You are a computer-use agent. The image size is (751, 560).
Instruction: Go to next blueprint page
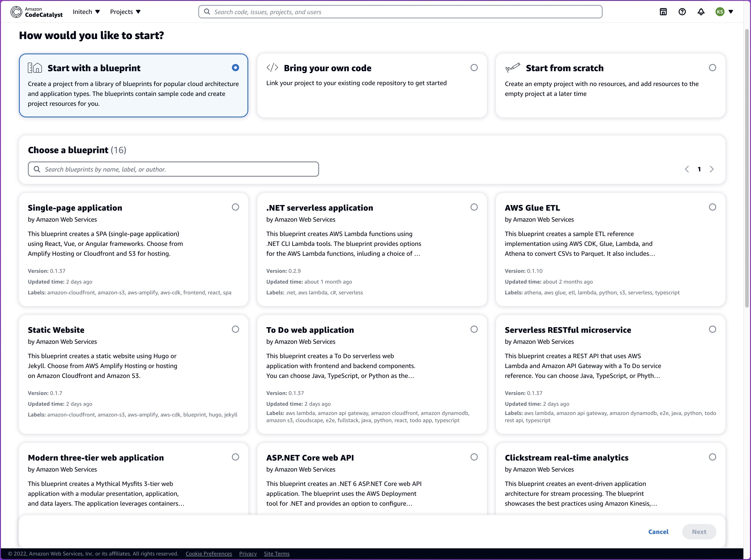click(x=712, y=169)
